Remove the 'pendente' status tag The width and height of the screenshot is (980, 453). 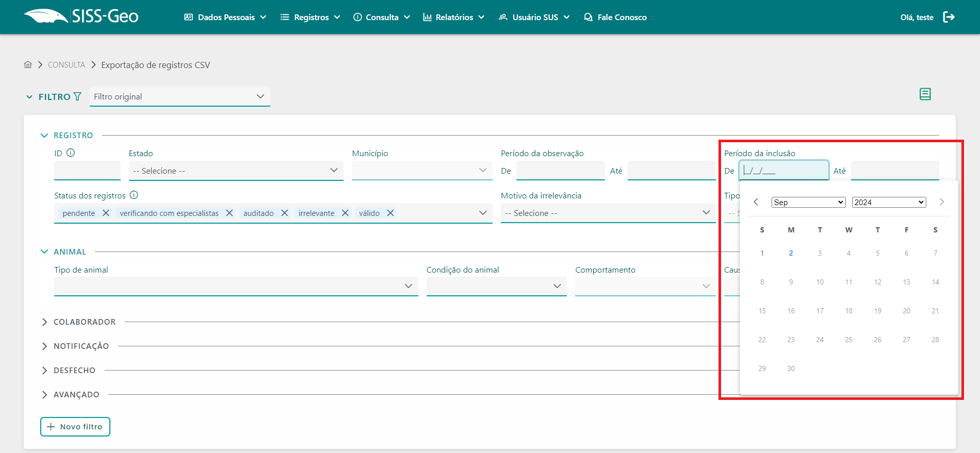coord(106,213)
